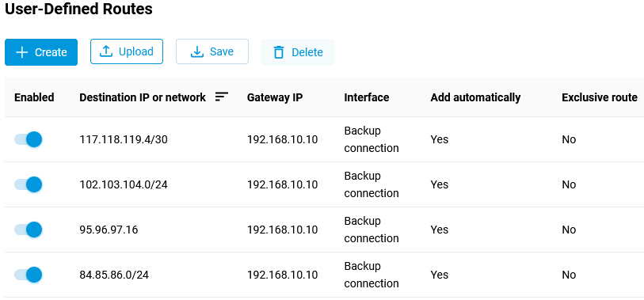Viewport: 644px width, 300px height.
Task: Click the Gateway IP column header
Action: 275,97
